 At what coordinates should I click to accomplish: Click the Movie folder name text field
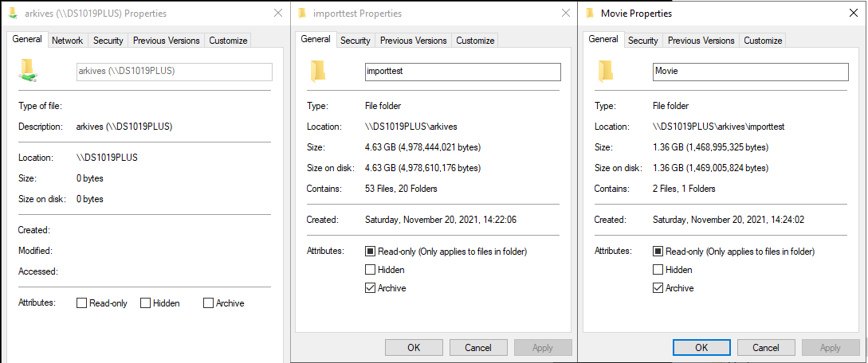tap(749, 72)
